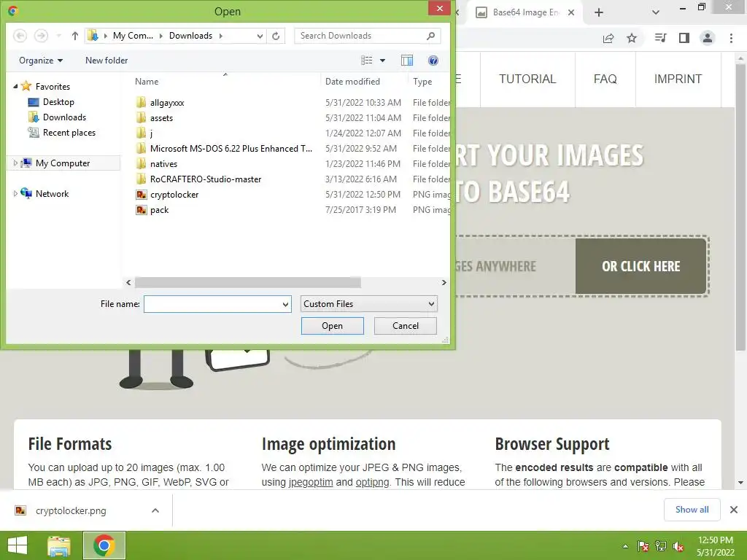Open the Custom Files type dropdown
Viewport: 747px width, 560px height.
(368, 304)
